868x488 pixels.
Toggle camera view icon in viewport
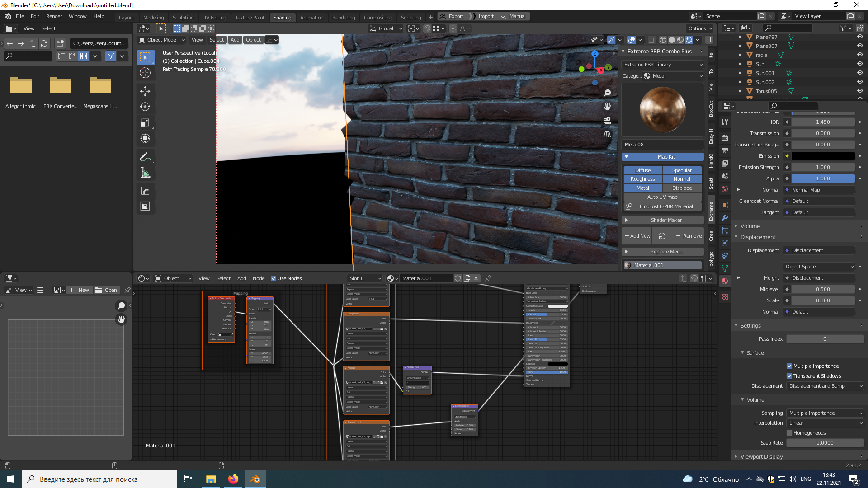pos(607,121)
